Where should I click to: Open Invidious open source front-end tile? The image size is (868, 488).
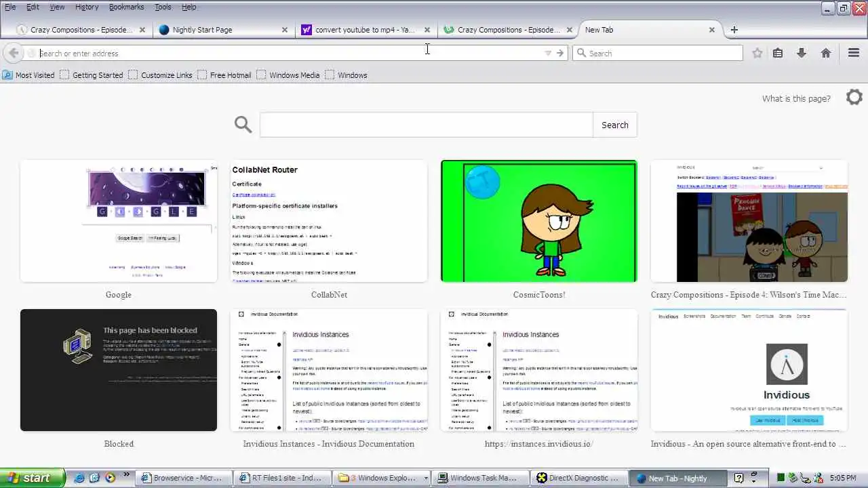click(749, 370)
